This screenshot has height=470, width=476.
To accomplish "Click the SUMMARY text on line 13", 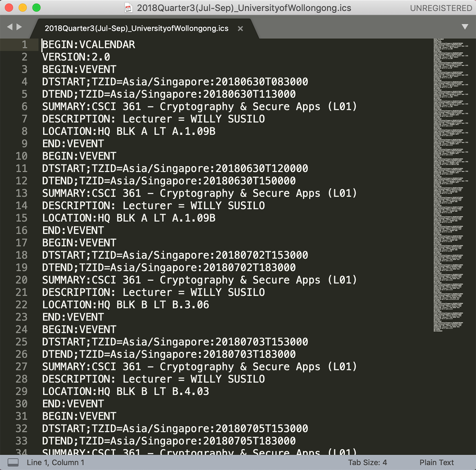I will click(200, 193).
